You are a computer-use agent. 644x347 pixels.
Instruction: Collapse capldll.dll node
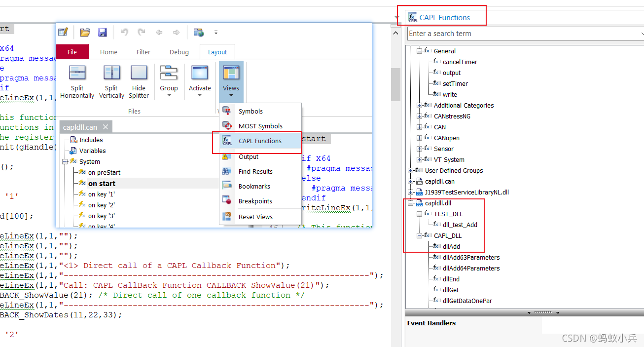410,203
